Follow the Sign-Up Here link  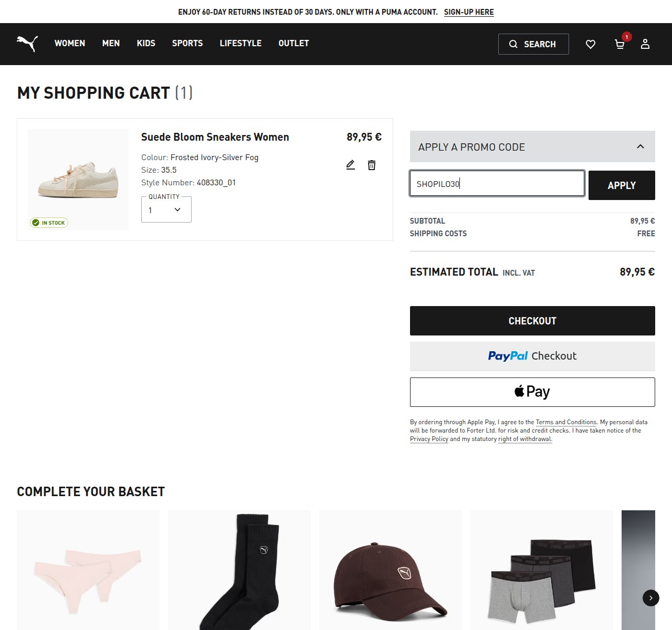coord(469,12)
